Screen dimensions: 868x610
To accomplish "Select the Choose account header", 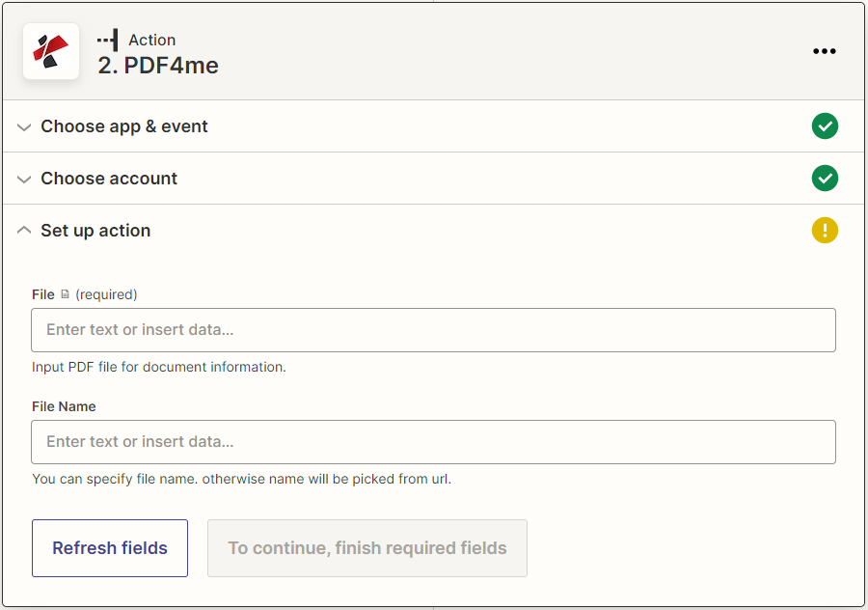I will point(109,179).
